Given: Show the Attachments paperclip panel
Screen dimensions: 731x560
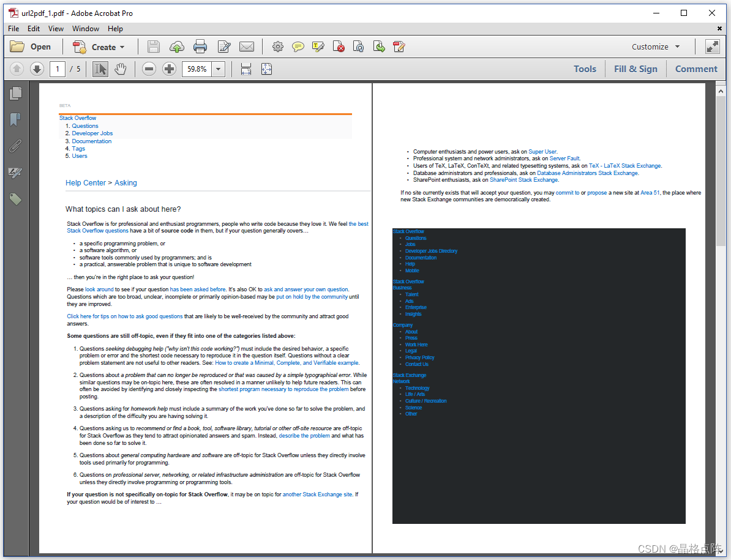Looking at the screenshot, I should (x=15, y=146).
